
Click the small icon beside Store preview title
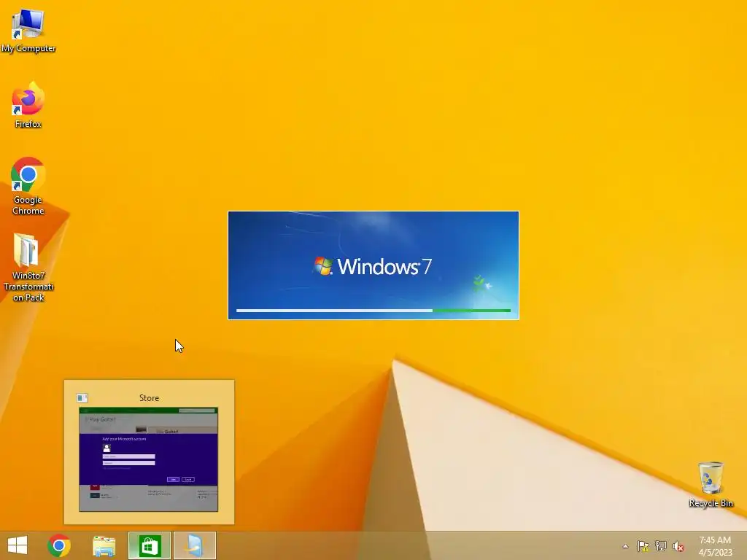click(x=82, y=397)
